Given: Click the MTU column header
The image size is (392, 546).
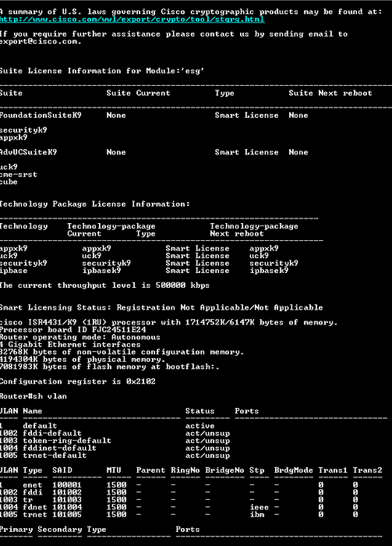Looking at the screenshot, I should point(114,470).
